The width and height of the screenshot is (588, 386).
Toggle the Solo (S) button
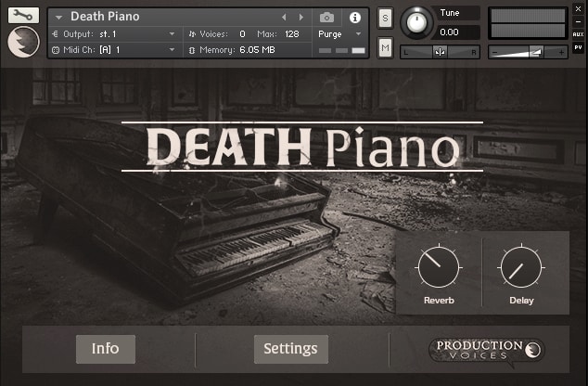coord(385,19)
